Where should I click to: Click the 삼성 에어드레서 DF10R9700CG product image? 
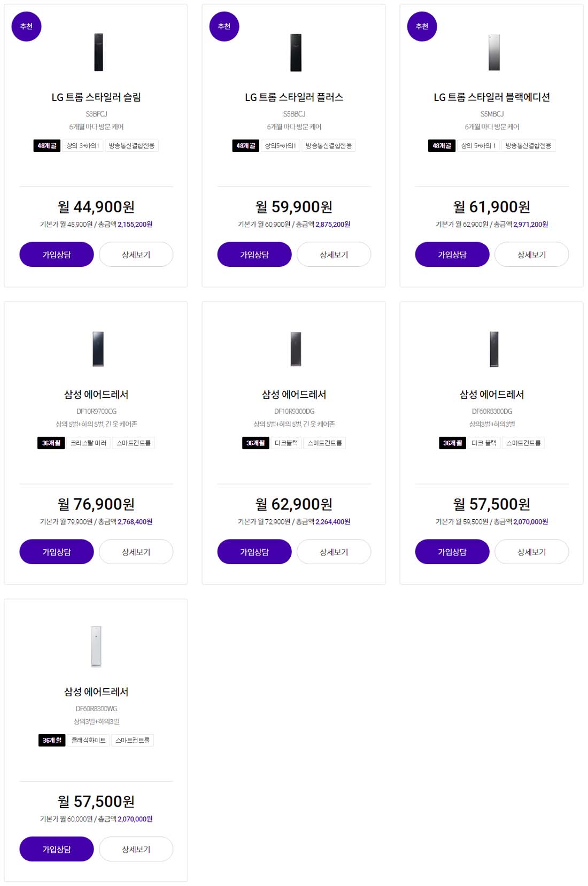tap(98, 349)
